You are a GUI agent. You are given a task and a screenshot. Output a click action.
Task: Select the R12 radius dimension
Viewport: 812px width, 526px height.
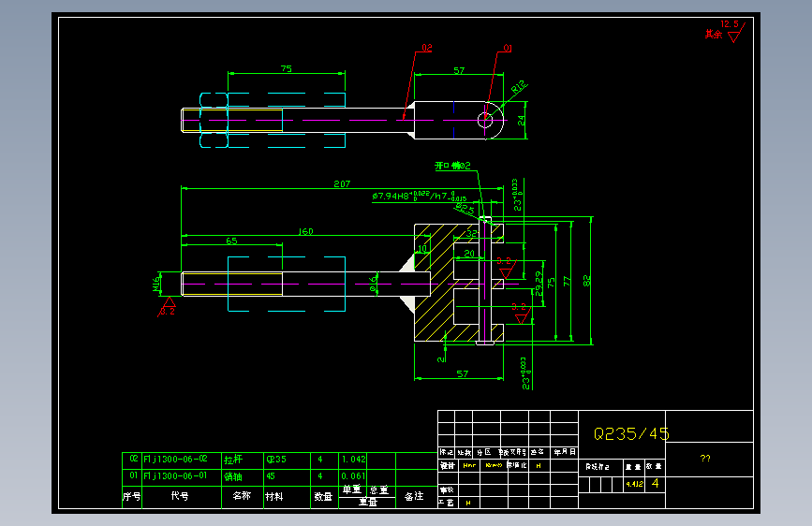click(x=519, y=86)
